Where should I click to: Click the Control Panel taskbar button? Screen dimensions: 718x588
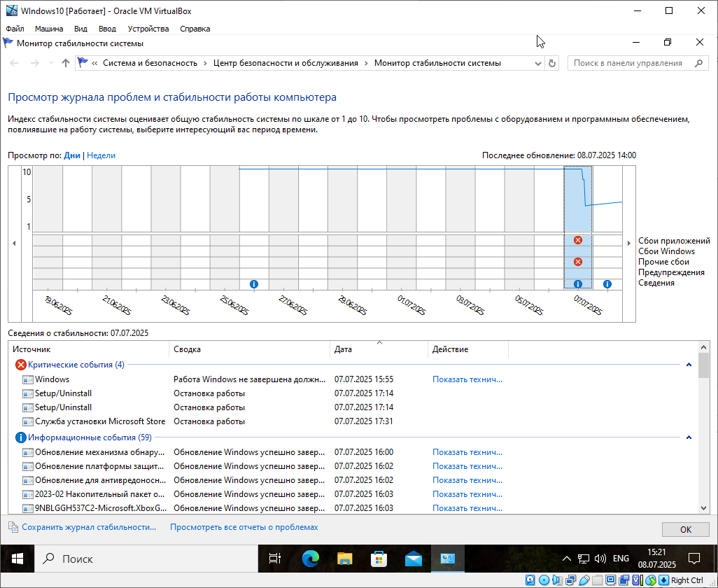[x=447, y=559]
